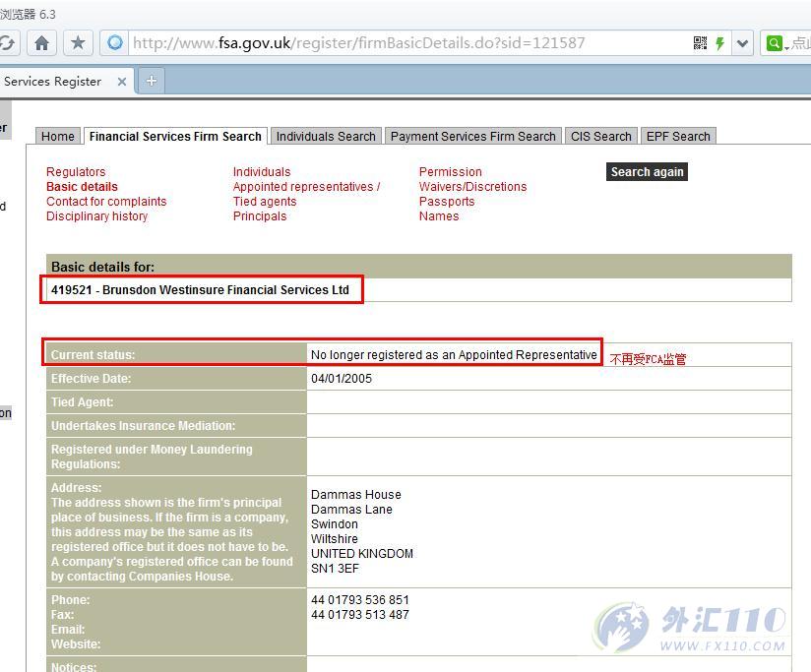Image resolution: width=811 pixels, height=672 pixels.
Task: Click postcode SN1 3EF
Action: (x=335, y=568)
